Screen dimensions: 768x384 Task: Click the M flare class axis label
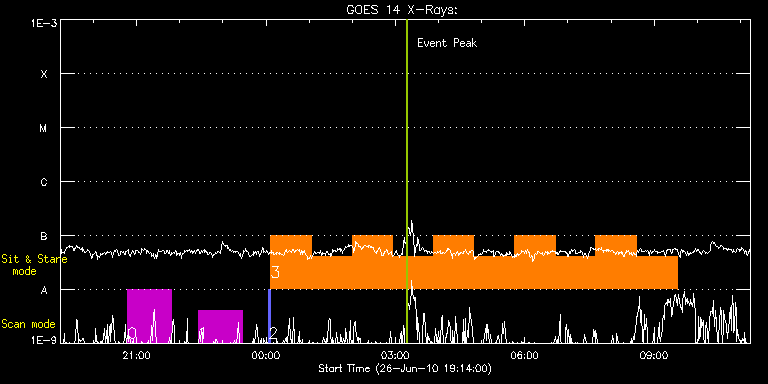(44, 128)
